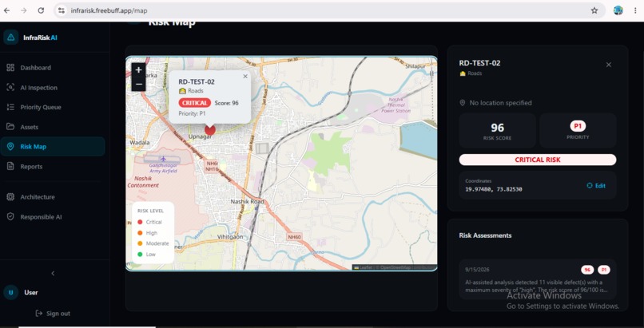This screenshot has height=328, width=644.
Task: Go back in browser history
Action: coord(6,10)
